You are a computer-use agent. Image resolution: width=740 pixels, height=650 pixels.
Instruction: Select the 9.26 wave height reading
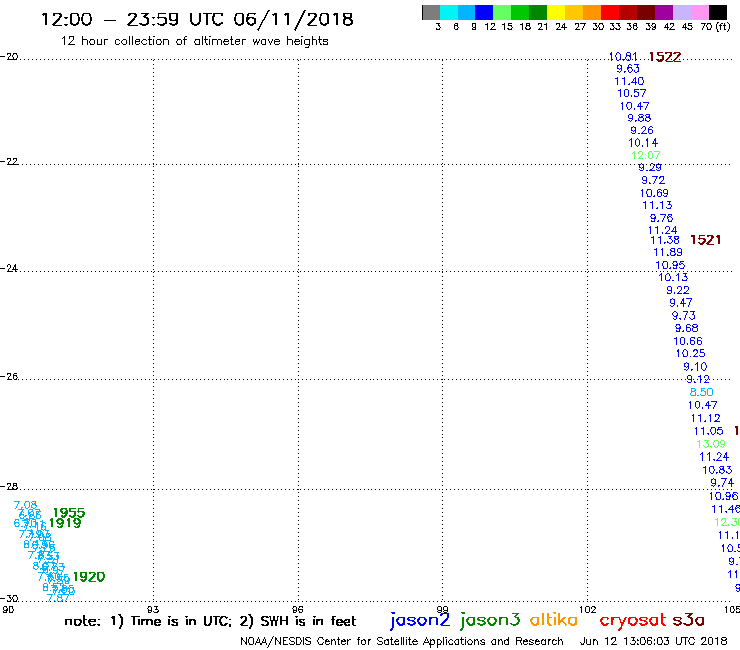coord(642,130)
